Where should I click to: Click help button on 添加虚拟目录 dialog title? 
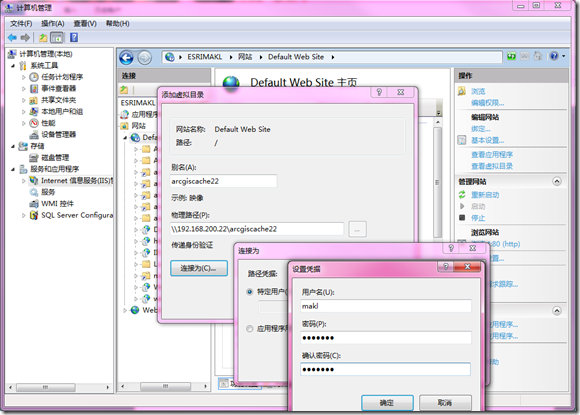tap(379, 92)
